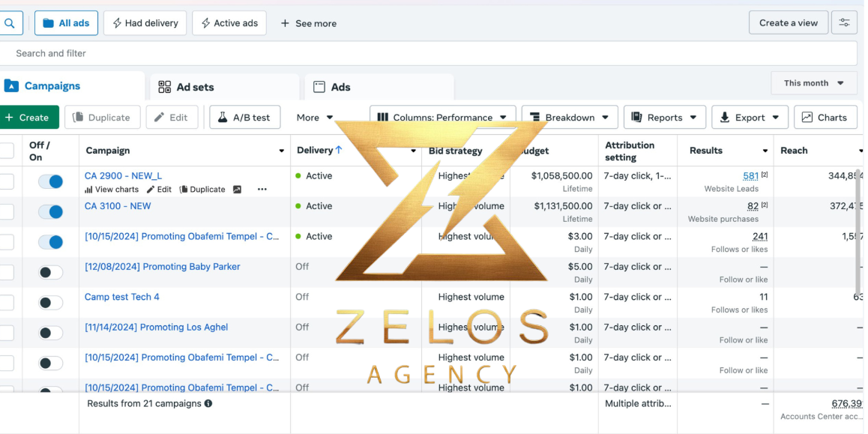Click the green Create button

(x=28, y=118)
